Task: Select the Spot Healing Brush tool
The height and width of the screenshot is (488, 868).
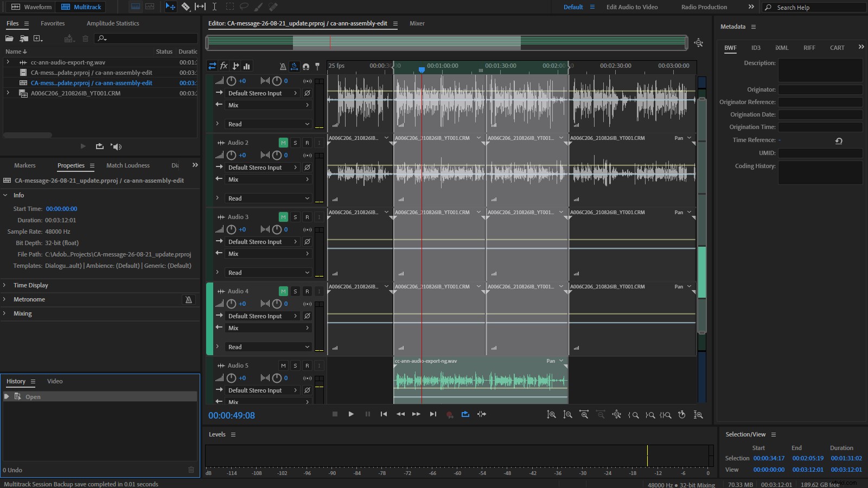Action: 273,7
